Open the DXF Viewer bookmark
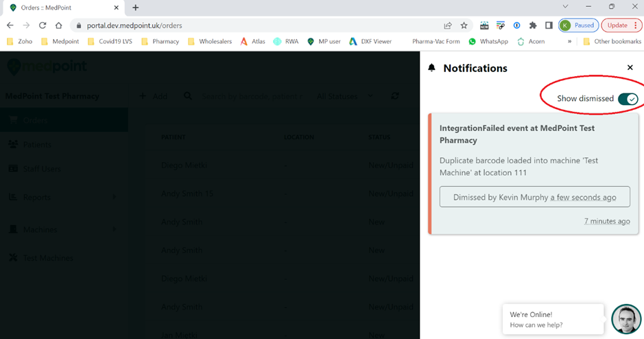644x339 pixels. 370,41
